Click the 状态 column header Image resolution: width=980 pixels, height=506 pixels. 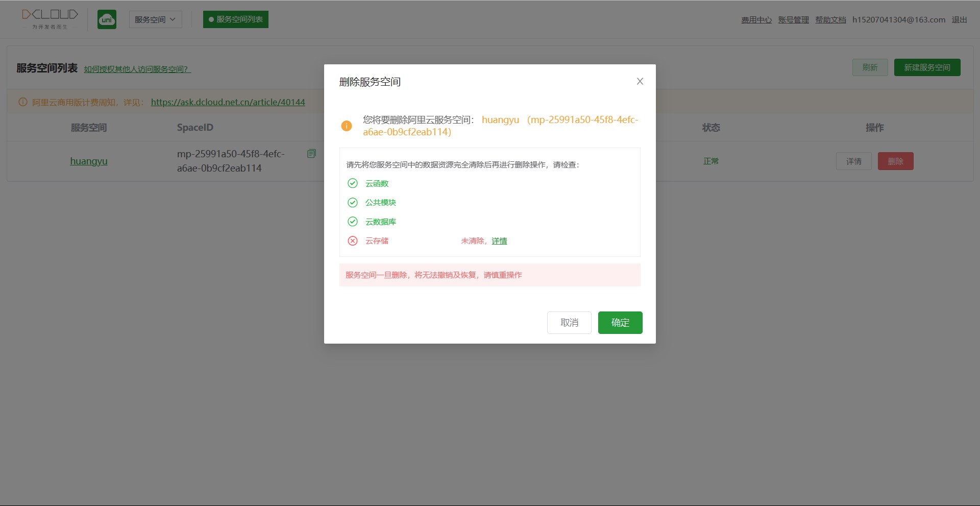711,128
